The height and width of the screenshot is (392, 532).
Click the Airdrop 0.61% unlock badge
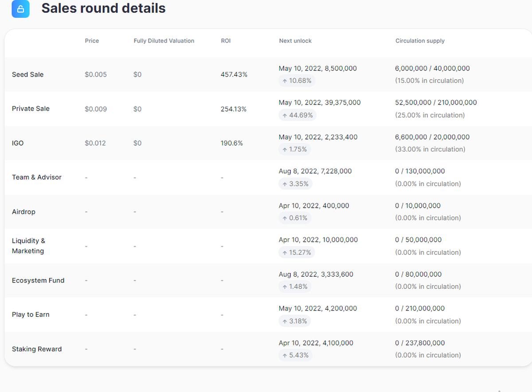click(295, 218)
